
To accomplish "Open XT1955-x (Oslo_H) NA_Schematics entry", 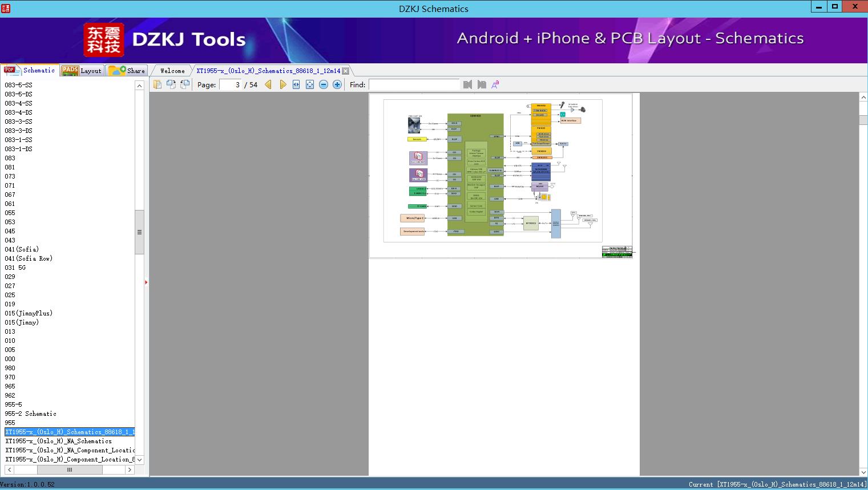I will tap(59, 441).
